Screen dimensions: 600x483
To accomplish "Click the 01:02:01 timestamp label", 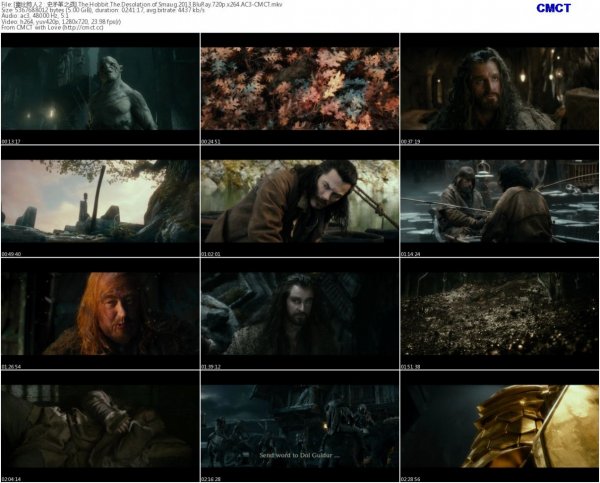I will (211, 254).
